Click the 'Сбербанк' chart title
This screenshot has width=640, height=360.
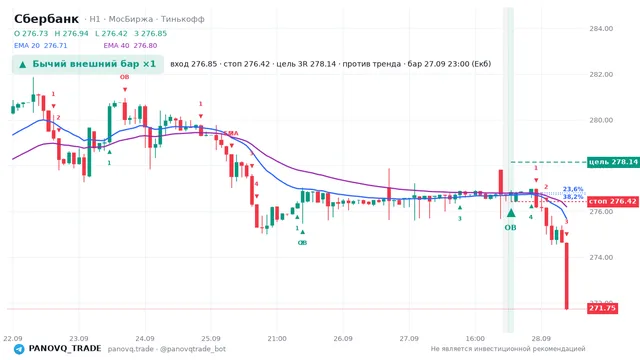pyautogui.click(x=46, y=19)
